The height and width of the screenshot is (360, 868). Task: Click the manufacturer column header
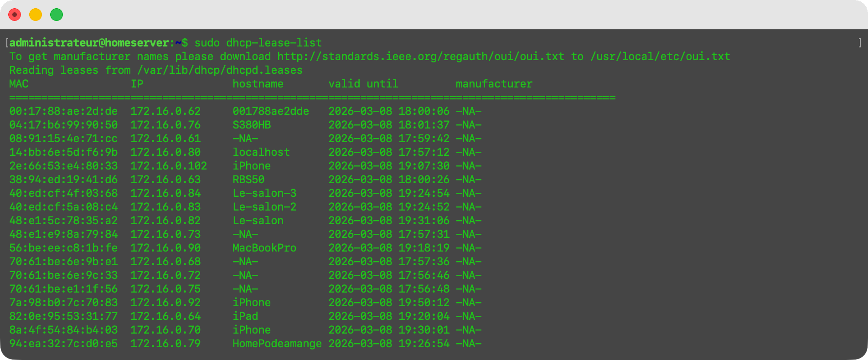494,84
